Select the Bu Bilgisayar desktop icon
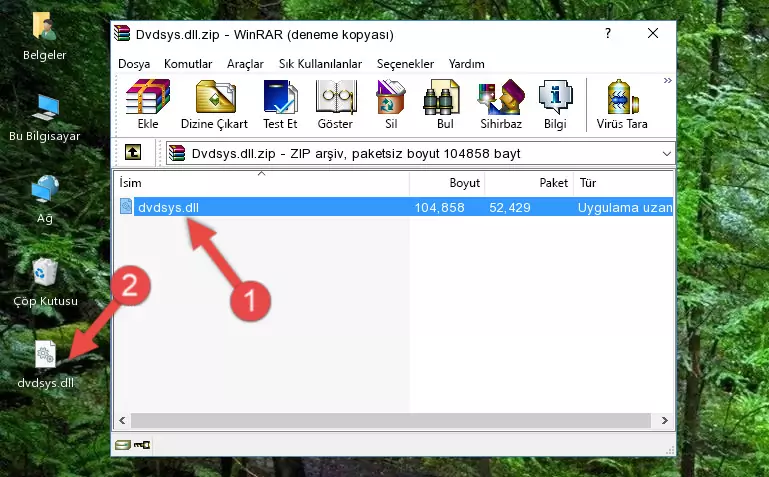Screen dimensions: 769x477 click(45, 118)
